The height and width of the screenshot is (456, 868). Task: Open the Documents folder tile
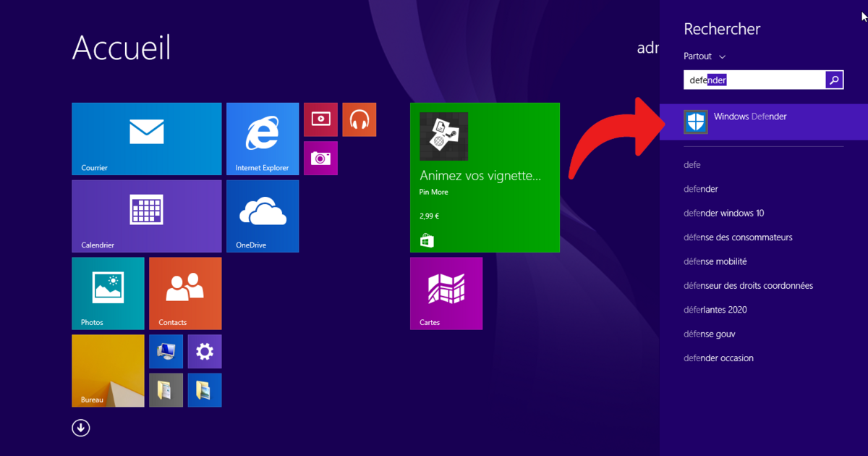pos(166,390)
